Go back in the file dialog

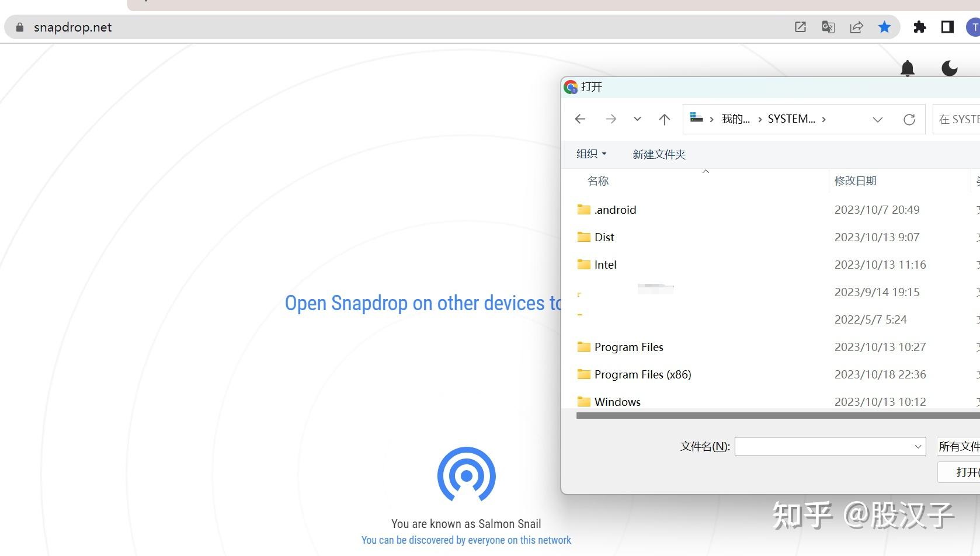[x=580, y=119]
